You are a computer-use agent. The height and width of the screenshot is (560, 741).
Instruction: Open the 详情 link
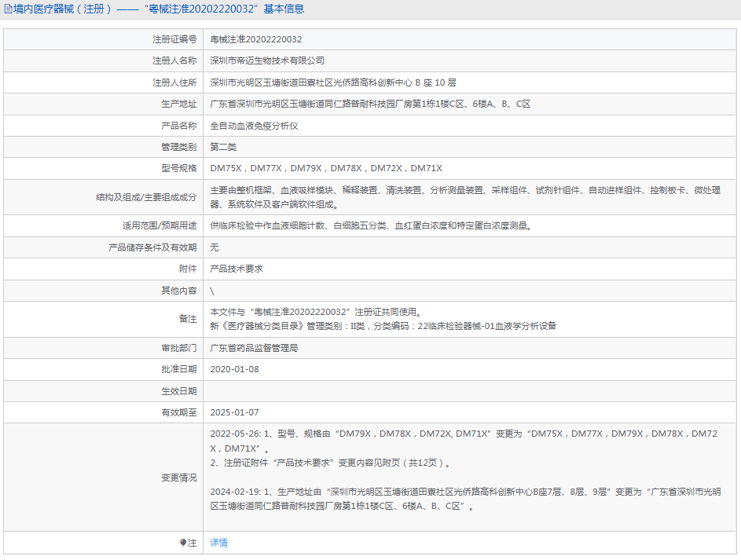point(218,543)
